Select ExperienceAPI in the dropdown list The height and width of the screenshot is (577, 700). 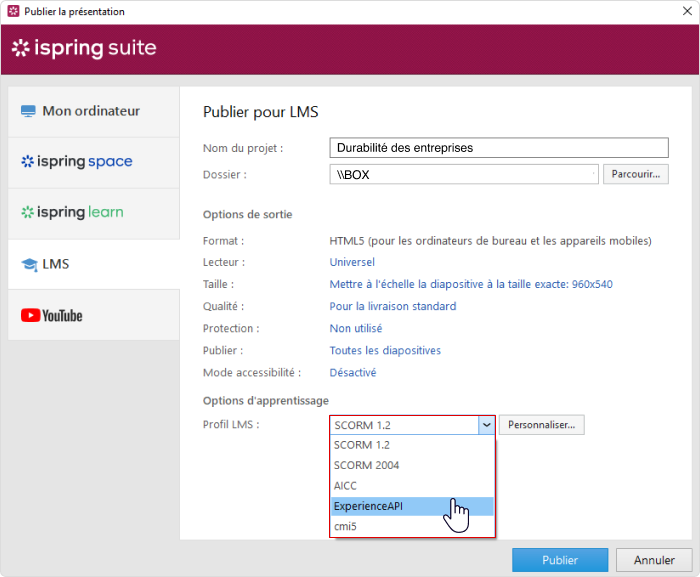[412, 506]
